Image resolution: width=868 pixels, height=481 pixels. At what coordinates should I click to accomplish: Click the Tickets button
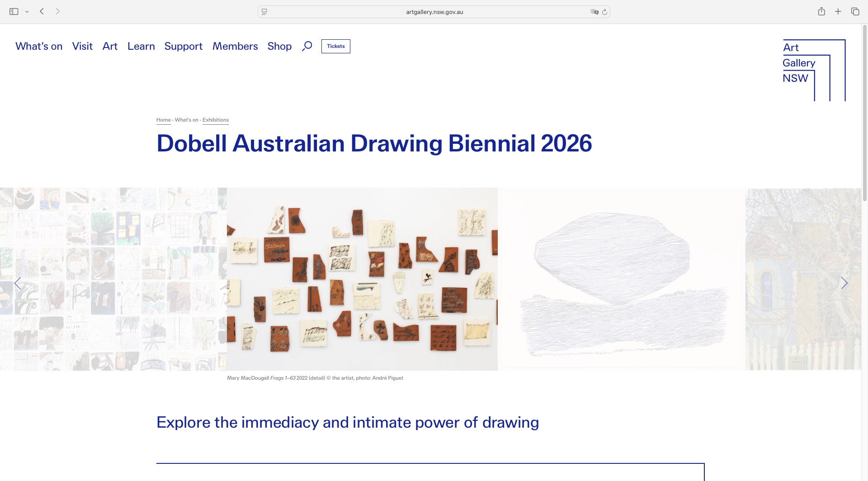(336, 46)
